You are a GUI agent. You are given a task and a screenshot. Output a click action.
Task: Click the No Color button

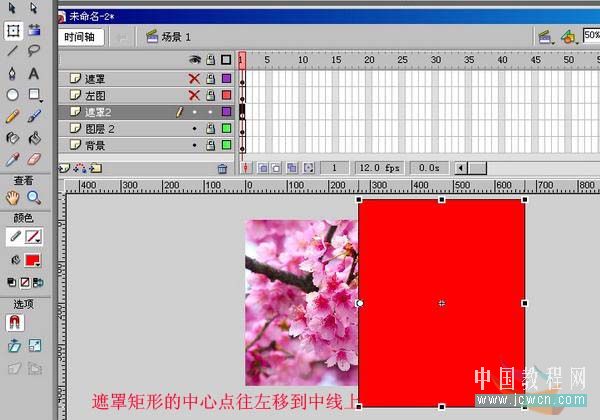pyautogui.click(x=25, y=283)
